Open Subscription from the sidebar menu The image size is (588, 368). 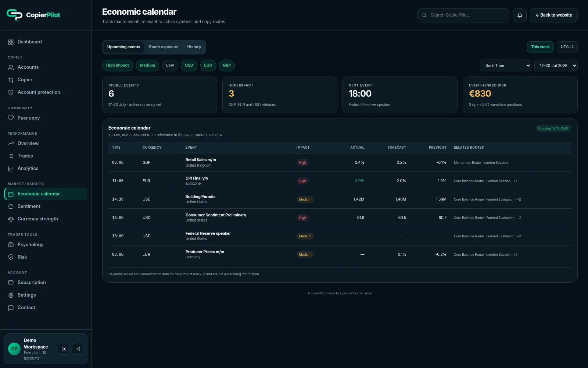46,283
